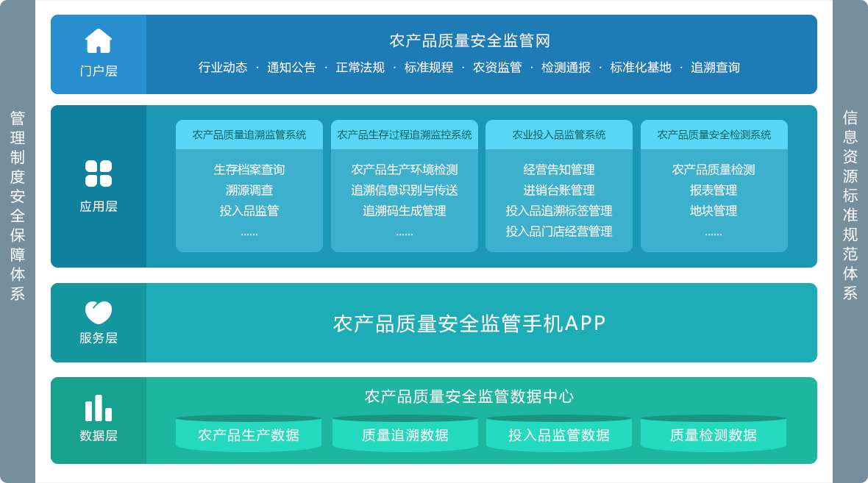
Task: Select the 质量追溯数据 database cylinder
Action: pos(405,433)
